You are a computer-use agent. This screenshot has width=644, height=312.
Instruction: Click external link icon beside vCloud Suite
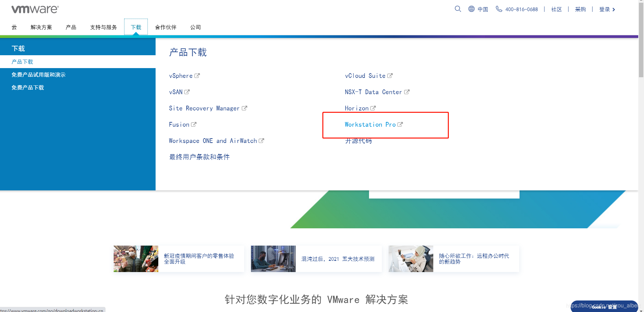coord(390,76)
